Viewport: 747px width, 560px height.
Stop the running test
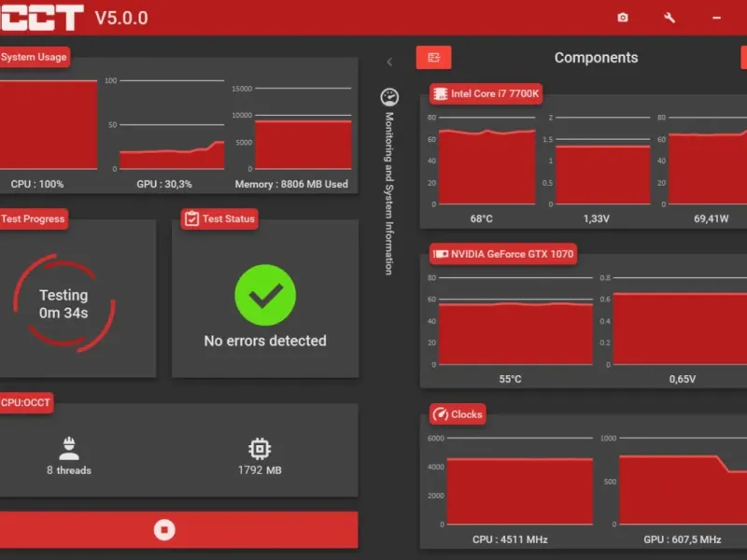(164, 530)
